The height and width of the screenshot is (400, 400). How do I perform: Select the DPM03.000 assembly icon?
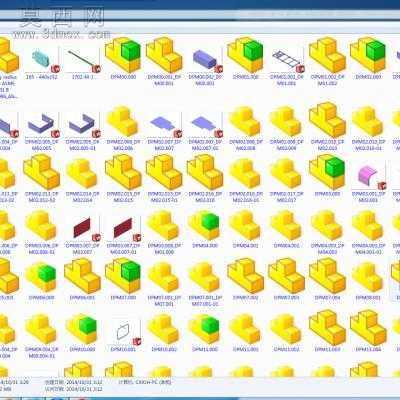pos(327,173)
